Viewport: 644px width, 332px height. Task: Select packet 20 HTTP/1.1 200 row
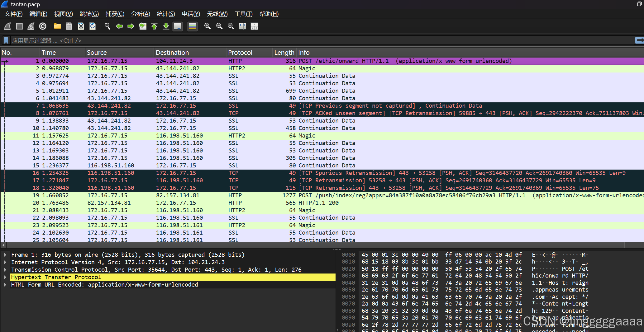tap(322, 203)
